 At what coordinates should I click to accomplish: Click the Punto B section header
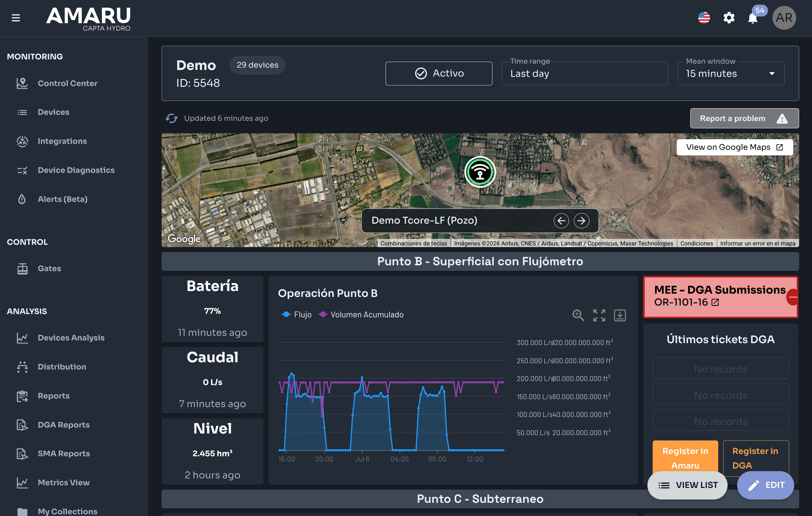point(480,261)
